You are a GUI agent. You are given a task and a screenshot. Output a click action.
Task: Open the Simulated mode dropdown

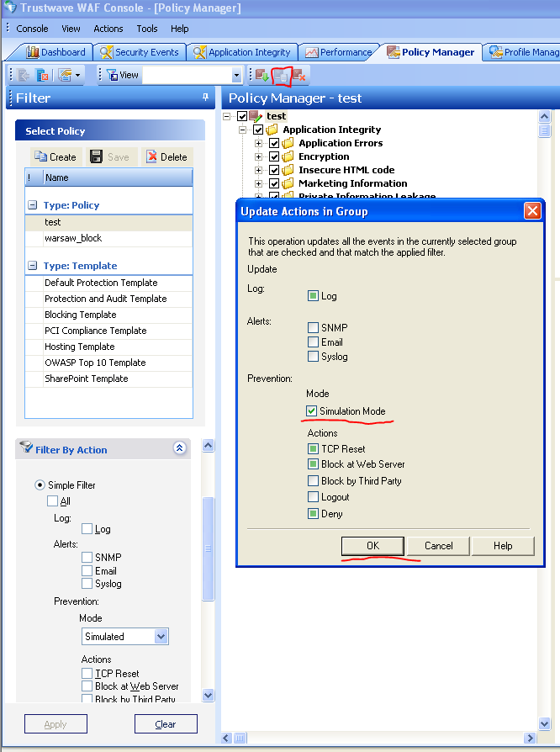coord(161,637)
